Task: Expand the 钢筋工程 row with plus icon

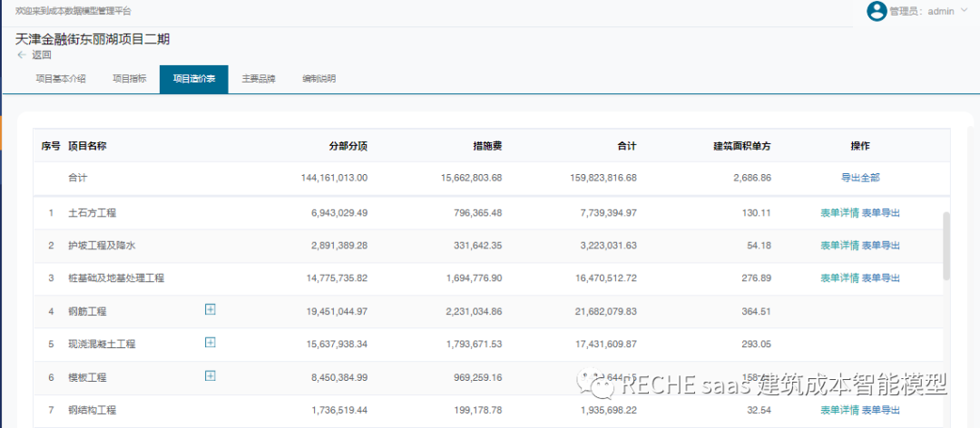Action: (x=211, y=310)
